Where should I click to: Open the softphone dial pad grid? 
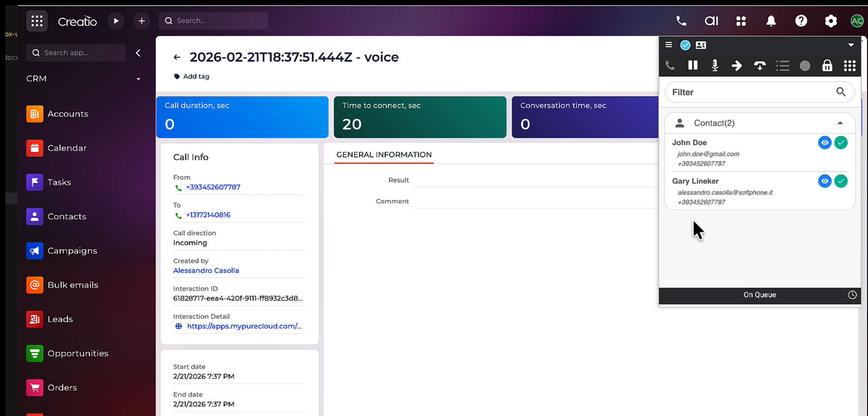click(x=850, y=65)
